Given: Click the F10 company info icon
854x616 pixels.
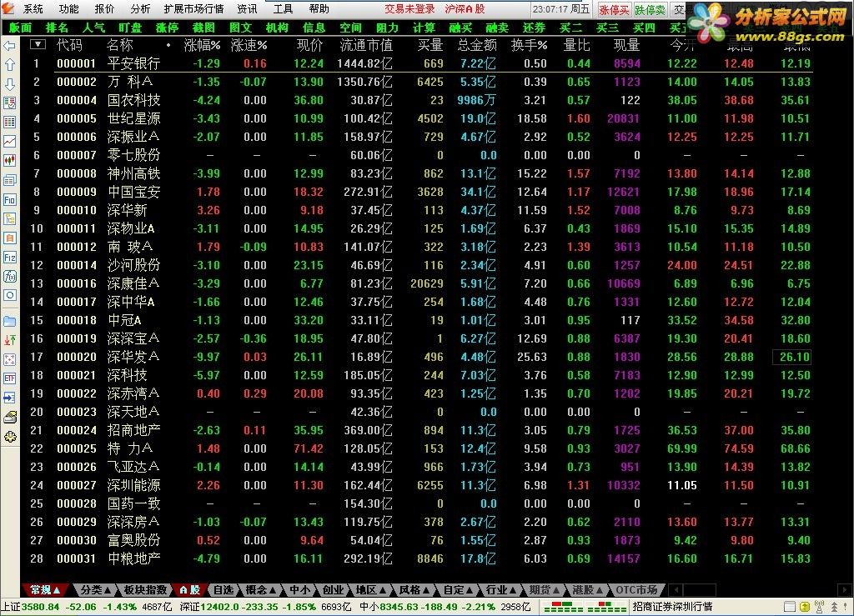Looking at the screenshot, I should [x=9, y=200].
